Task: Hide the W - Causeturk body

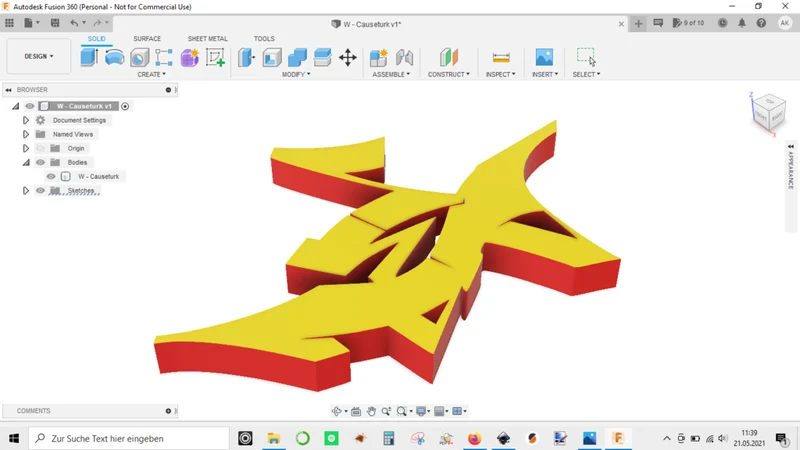Action: pos(51,177)
